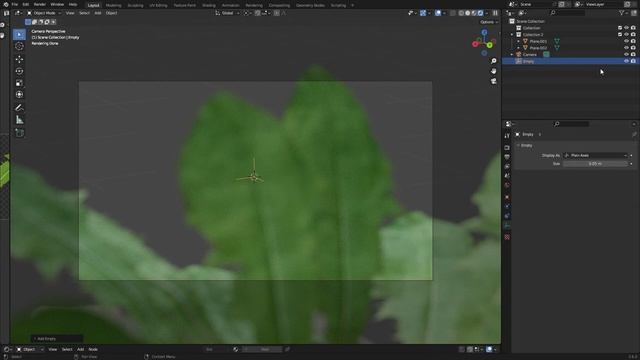Toggle camera view with the camera icon
The height and width of the screenshot is (360, 640).
494,81
